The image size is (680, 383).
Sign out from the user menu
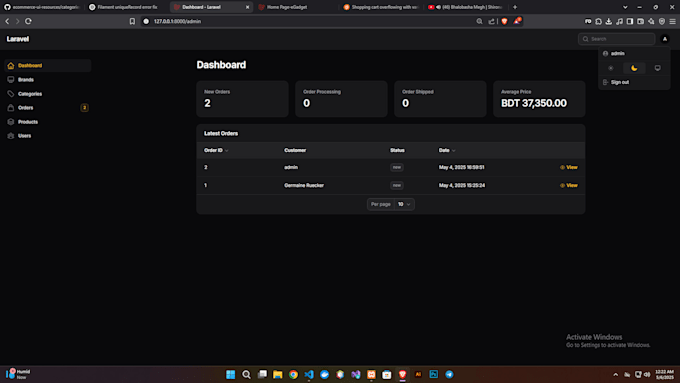coord(634,82)
